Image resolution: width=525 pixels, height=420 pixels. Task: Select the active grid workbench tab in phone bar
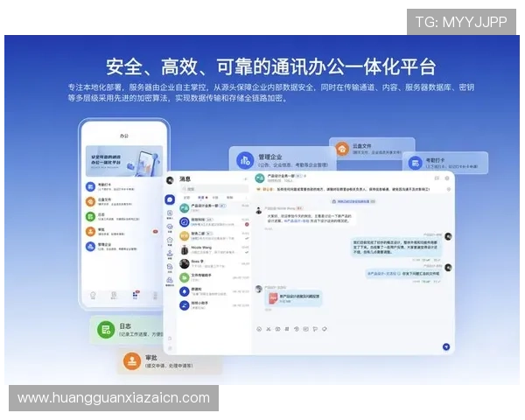click(x=136, y=295)
